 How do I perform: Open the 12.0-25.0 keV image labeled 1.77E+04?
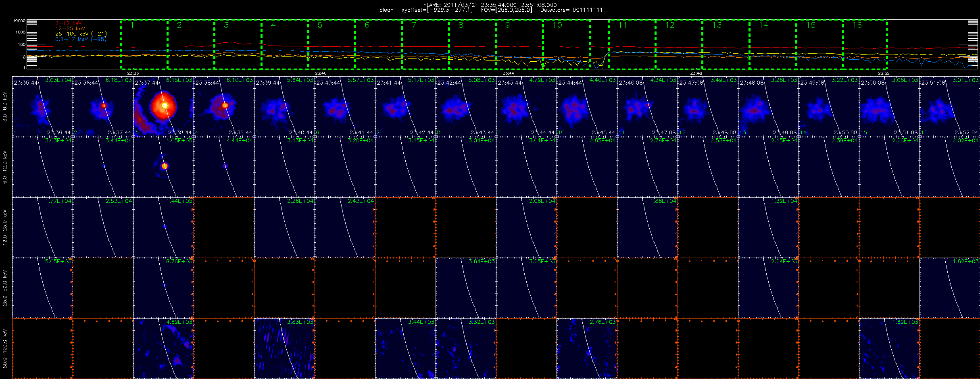(x=42, y=227)
